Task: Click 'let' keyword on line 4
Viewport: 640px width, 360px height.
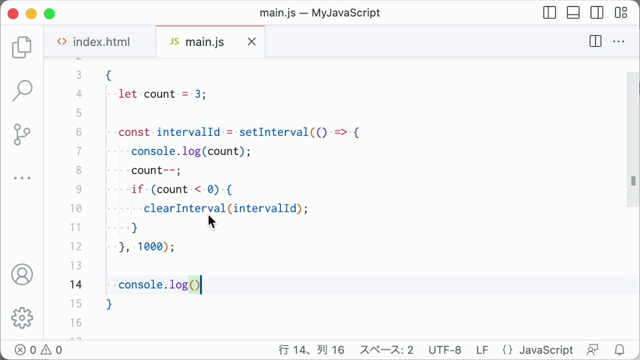Action: coord(128,94)
